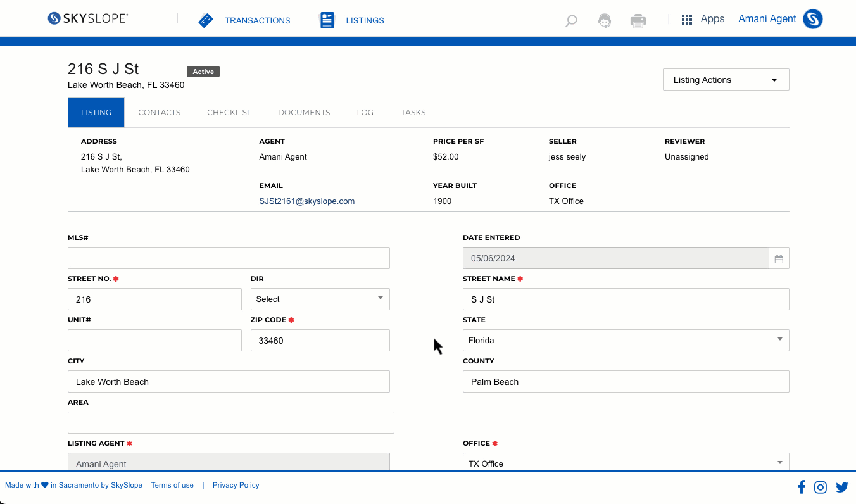Screen dimensions: 856x504
Task: Open the Listings menu link
Action: (365, 20)
